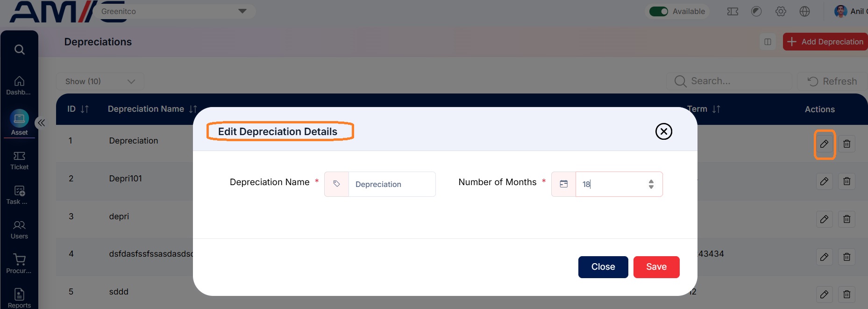Delete the Depreciation row with trash icon
This screenshot has width=868, height=309.
tap(847, 144)
